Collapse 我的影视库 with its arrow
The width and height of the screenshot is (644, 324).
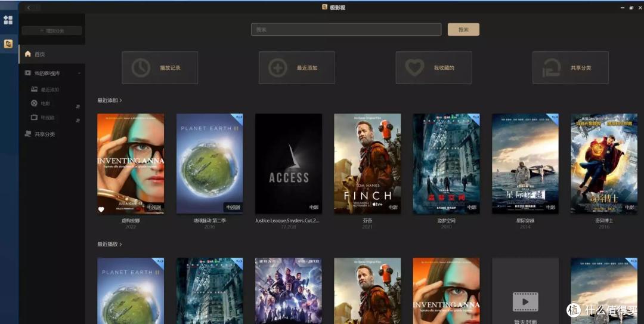pyautogui.click(x=79, y=73)
